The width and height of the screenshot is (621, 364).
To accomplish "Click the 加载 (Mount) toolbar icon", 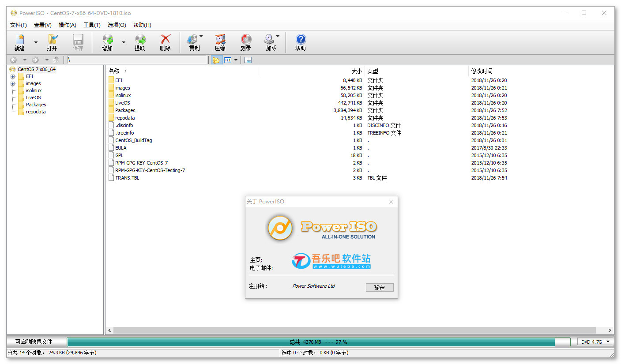I will pos(269,39).
